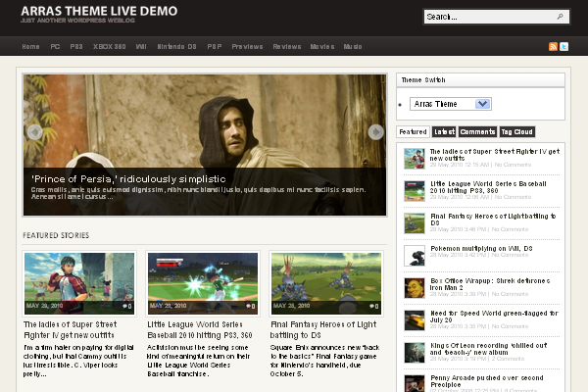Open the PSP category menu
The height and width of the screenshot is (392, 588).
pos(215,46)
